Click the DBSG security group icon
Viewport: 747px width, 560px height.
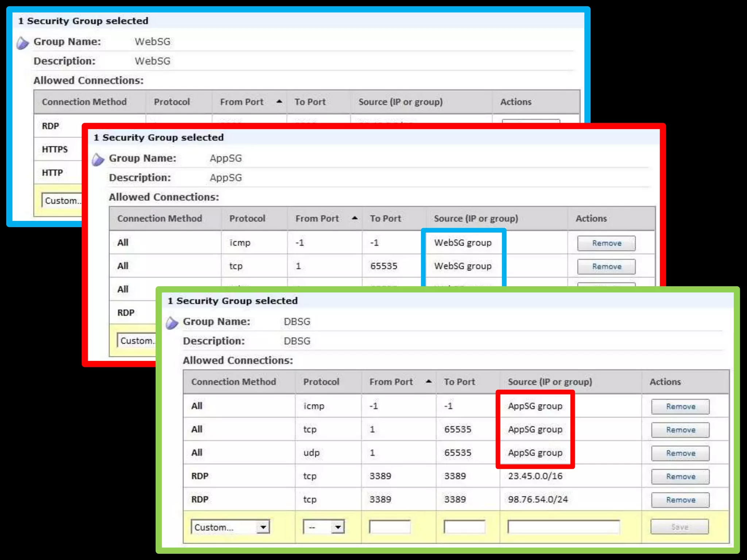coord(172,323)
